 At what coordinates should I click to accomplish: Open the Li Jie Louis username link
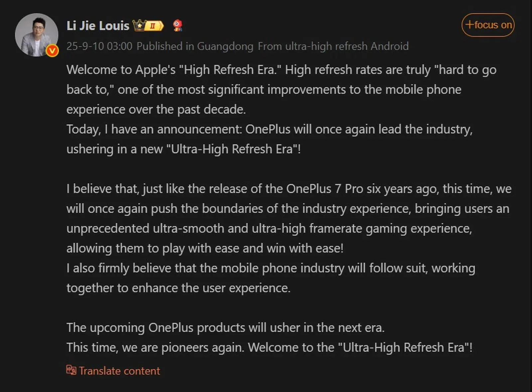98,26
